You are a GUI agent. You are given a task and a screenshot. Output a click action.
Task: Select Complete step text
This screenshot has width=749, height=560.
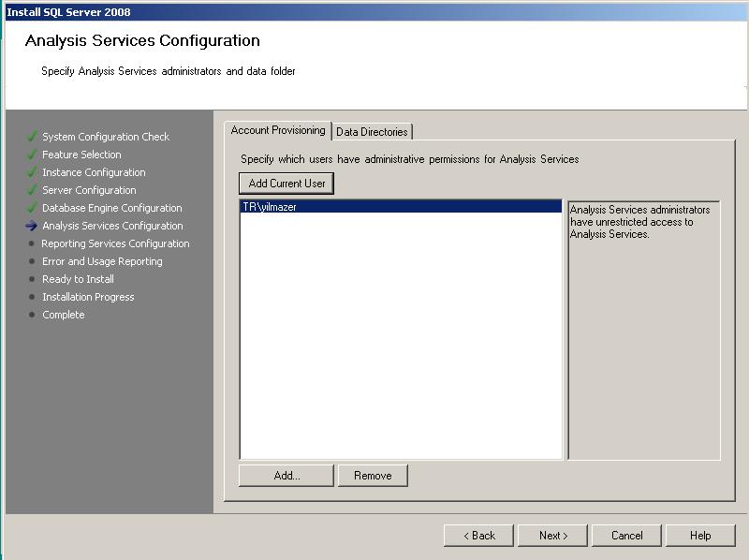pyautogui.click(x=63, y=315)
